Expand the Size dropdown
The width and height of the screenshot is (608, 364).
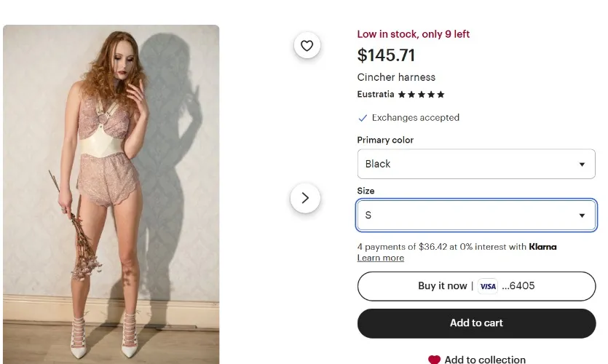[475, 215]
